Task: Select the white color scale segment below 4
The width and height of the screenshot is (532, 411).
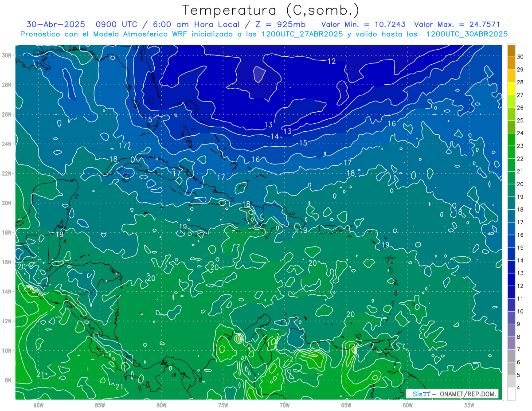Action: tap(511, 394)
